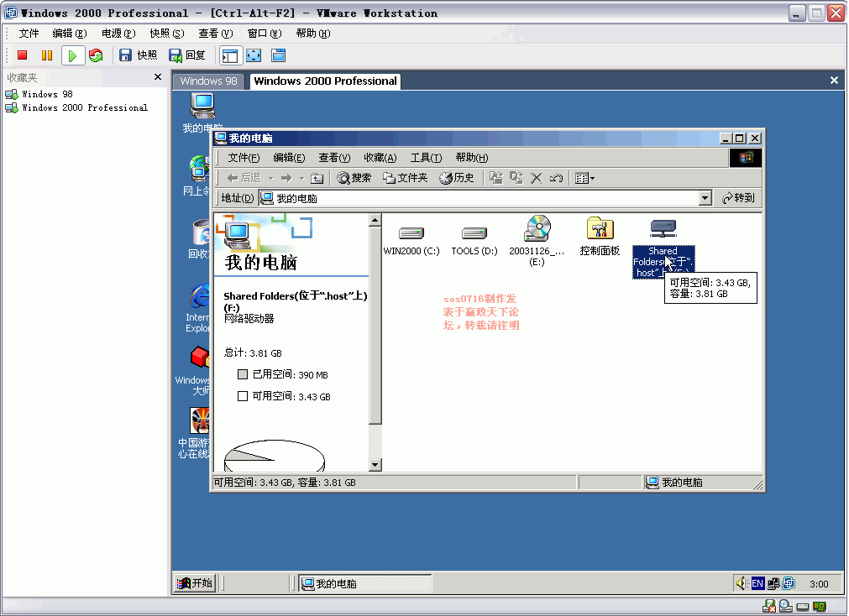Viewport: 849px width, 616px height.
Task: Close the current virtual machine tab
Action: pos(834,80)
